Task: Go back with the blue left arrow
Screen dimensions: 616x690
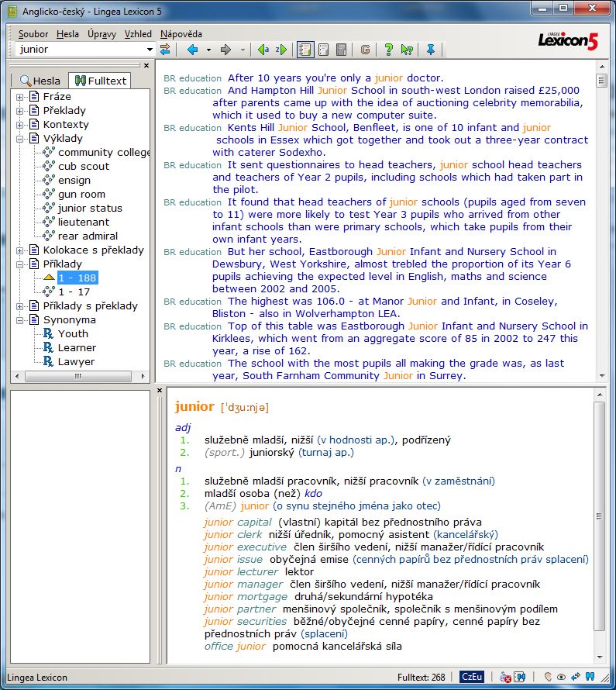Action: click(x=193, y=50)
